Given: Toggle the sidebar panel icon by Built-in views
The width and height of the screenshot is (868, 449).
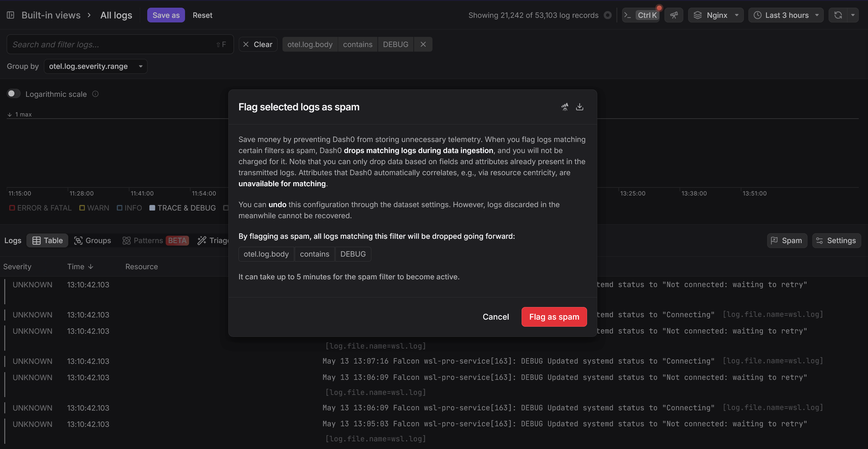Looking at the screenshot, I should 10,15.
